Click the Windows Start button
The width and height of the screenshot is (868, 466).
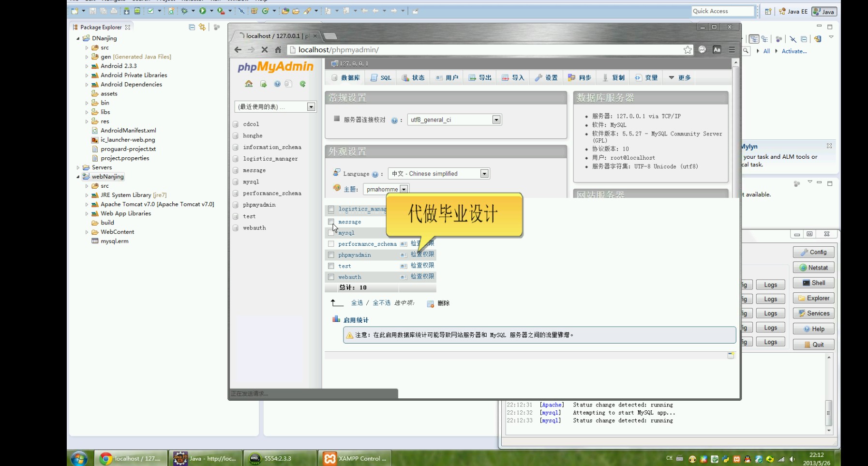[79, 458]
